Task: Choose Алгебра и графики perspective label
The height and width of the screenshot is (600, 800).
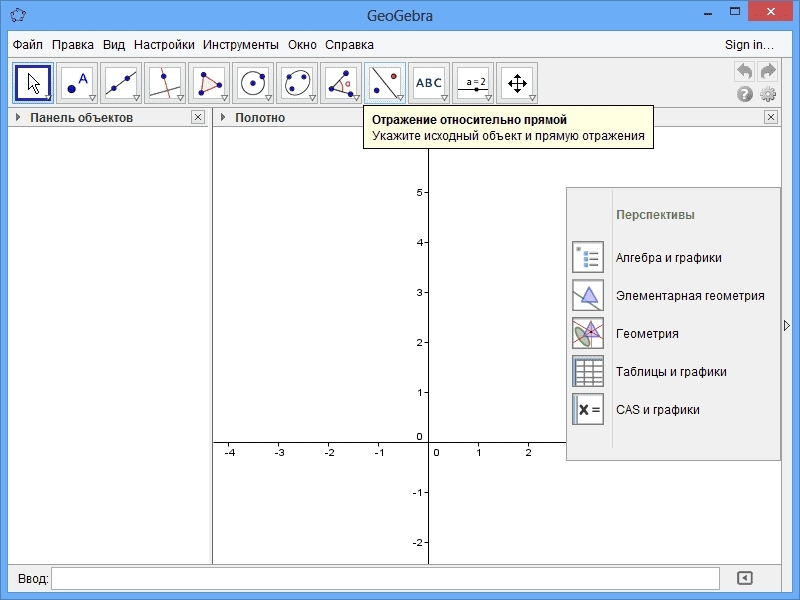Action: point(669,258)
